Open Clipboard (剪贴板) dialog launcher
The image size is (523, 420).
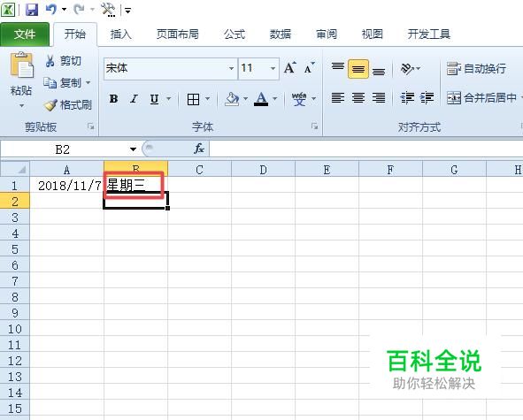[x=91, y=126]
